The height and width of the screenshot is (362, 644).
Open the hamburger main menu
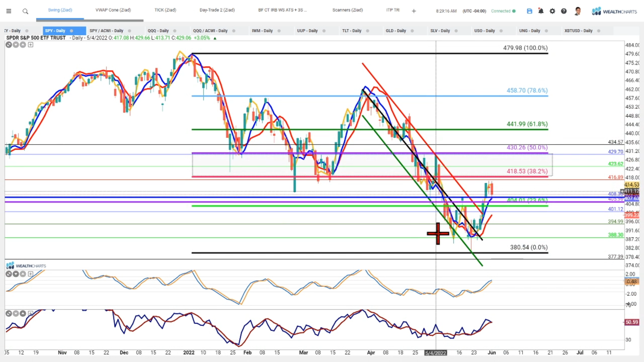(x=9, y=11)
